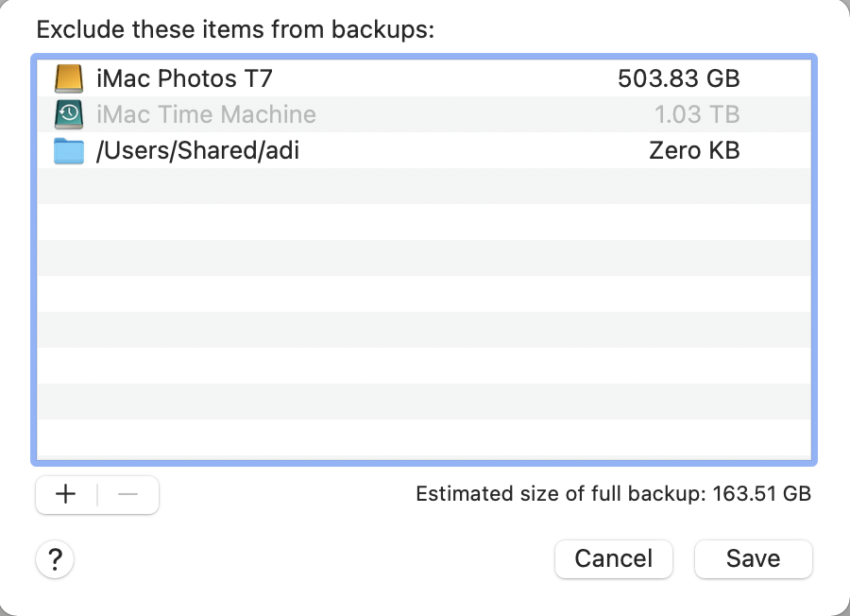Click the Time Machine disk icon
850x616 pixels.
coord(69,114)
